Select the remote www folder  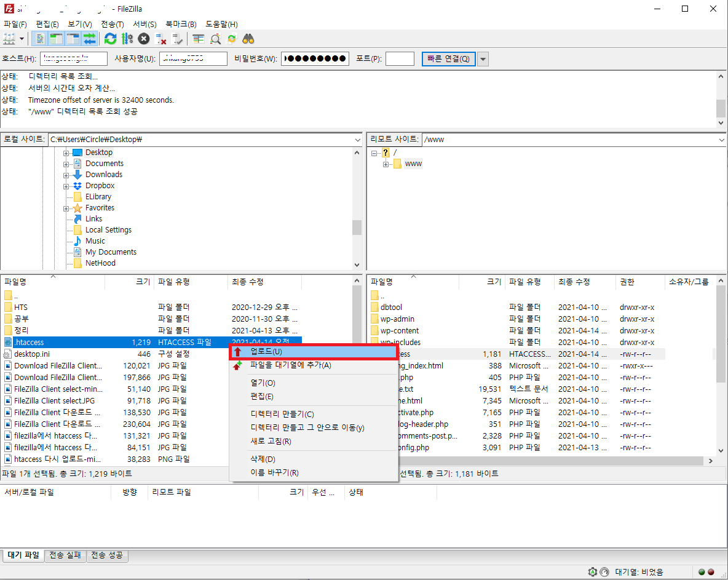tap(413, 164)
